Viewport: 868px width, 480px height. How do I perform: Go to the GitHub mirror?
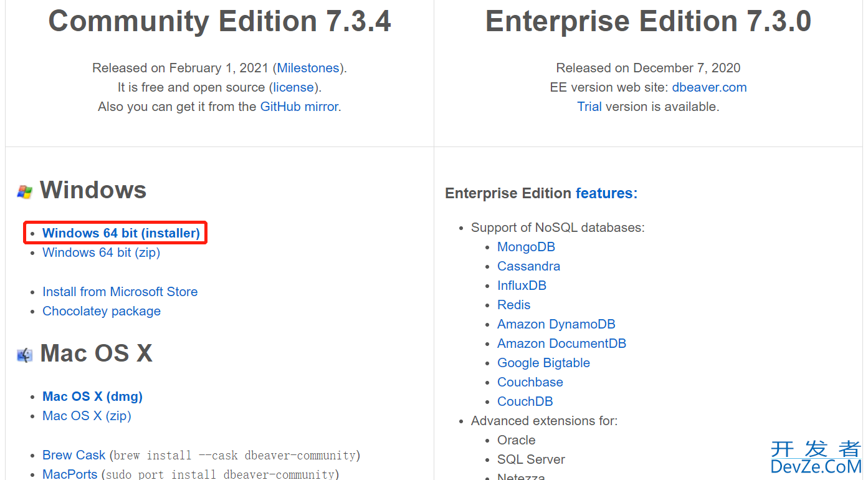299,107
